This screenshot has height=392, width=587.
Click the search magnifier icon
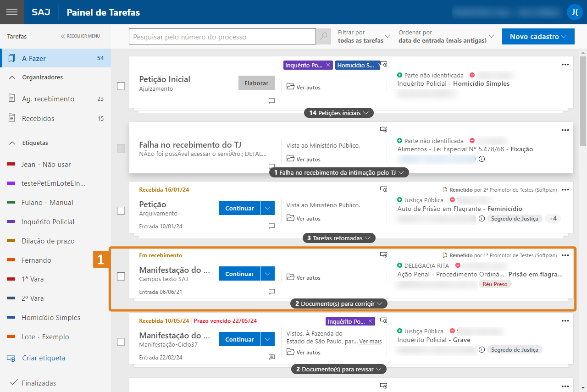click(324, 37)
